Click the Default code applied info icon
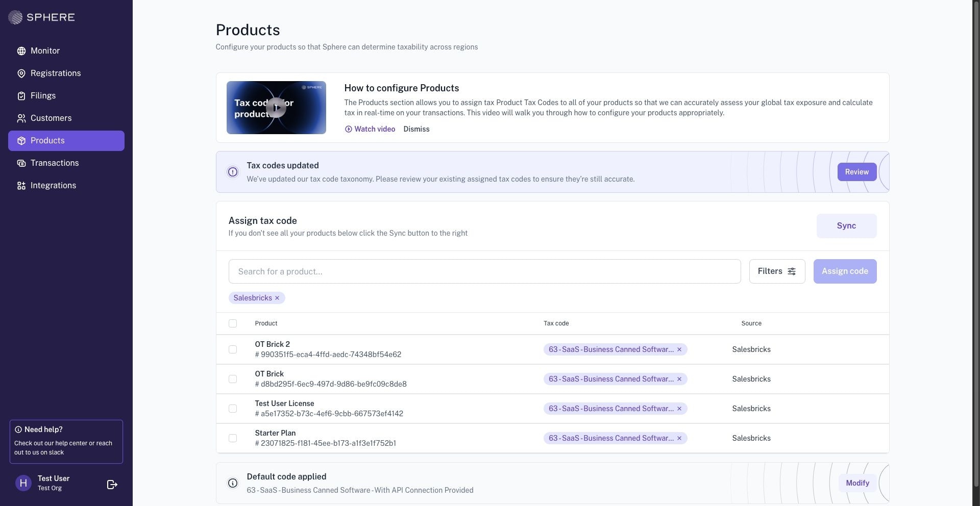 tap(233, 483)
